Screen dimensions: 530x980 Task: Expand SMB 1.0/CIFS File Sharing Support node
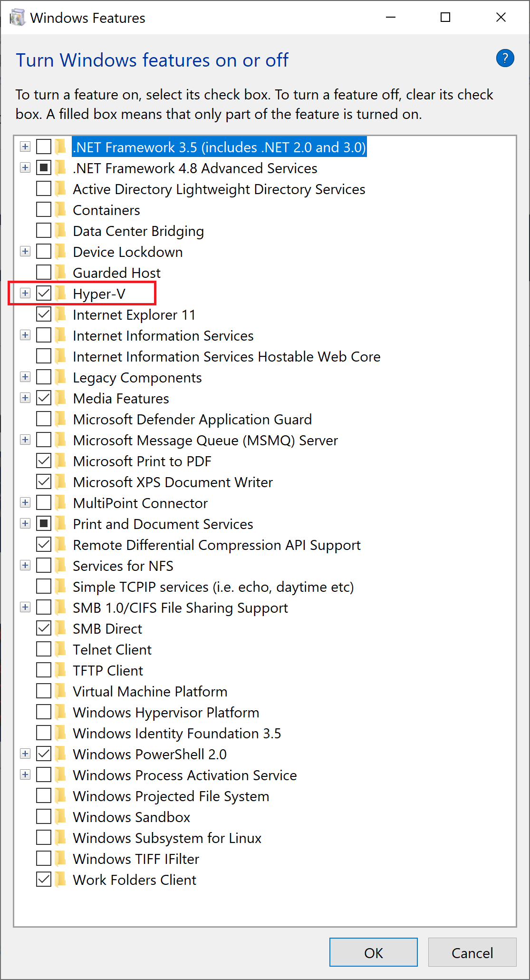25,607
